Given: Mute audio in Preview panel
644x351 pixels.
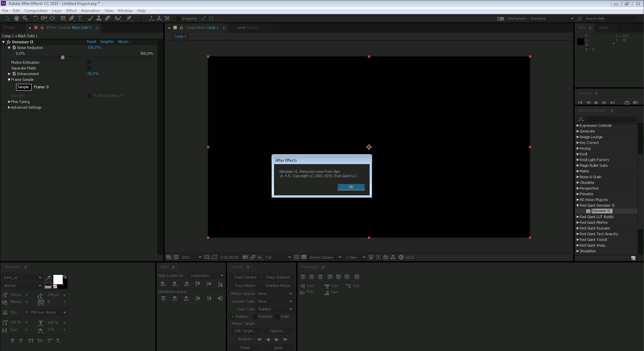Looking at the screenshot, I should tap(635, 103).
